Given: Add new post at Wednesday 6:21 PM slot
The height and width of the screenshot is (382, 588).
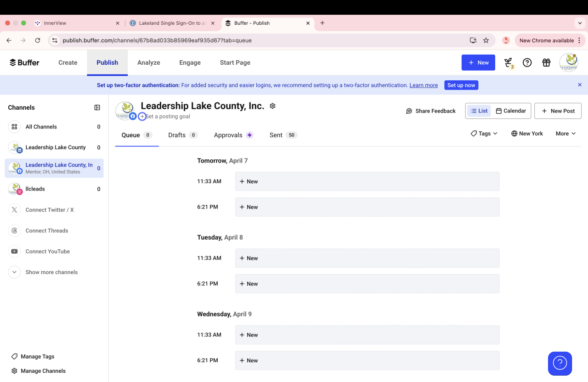Looking at the screenshot, I should click(x=367, y=360).
